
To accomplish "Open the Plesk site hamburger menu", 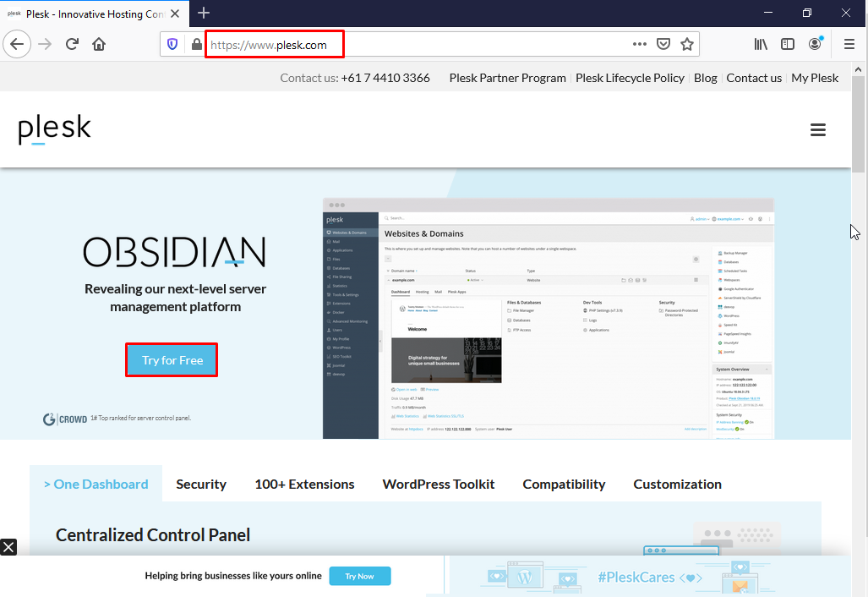I will [x=817, y=129].
